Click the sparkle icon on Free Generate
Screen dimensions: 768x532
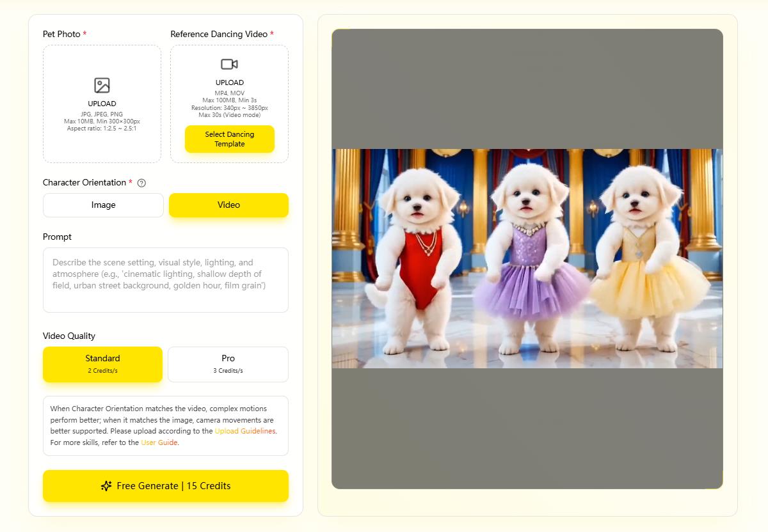(x=106, y=486)
